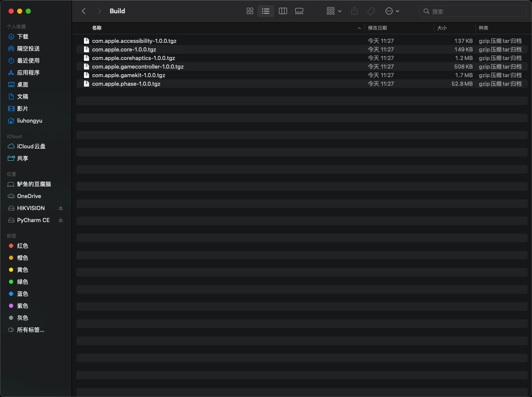The width and height of the screenshot is (532, 397).
Task: Open the HIKVISION volume
Action: [31, 208]
